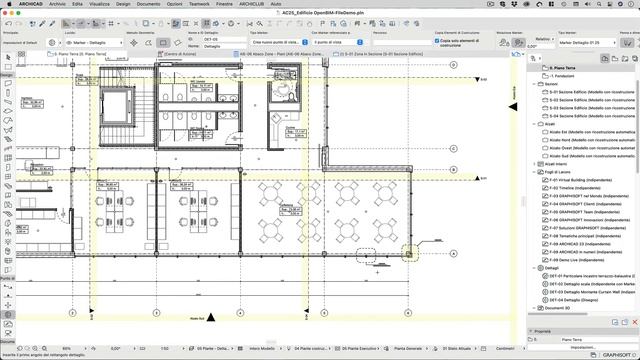Select F-03 GRAPHISOFT nel Mondo worksheet
The height and width of the screenshot is (360, 640).
point(585,196)
